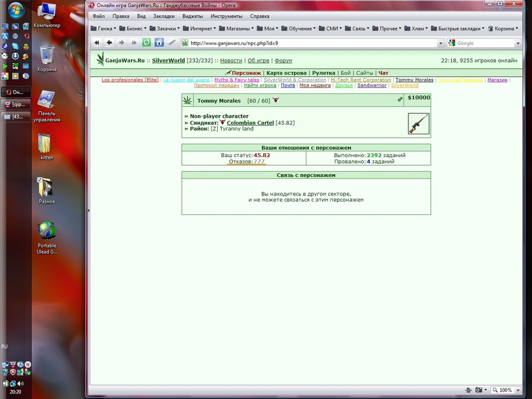
Task: Click the volume speaker tray icon
Action: tap(21, 384)
